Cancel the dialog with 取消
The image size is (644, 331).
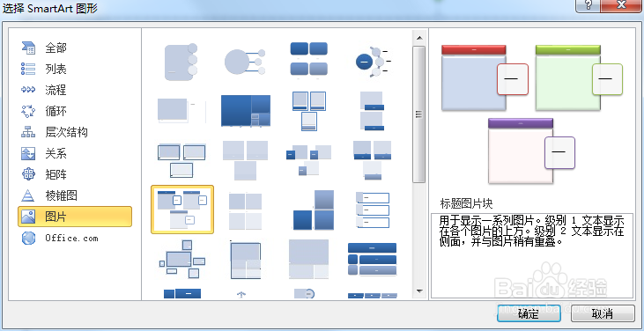(x=603, y=314)
